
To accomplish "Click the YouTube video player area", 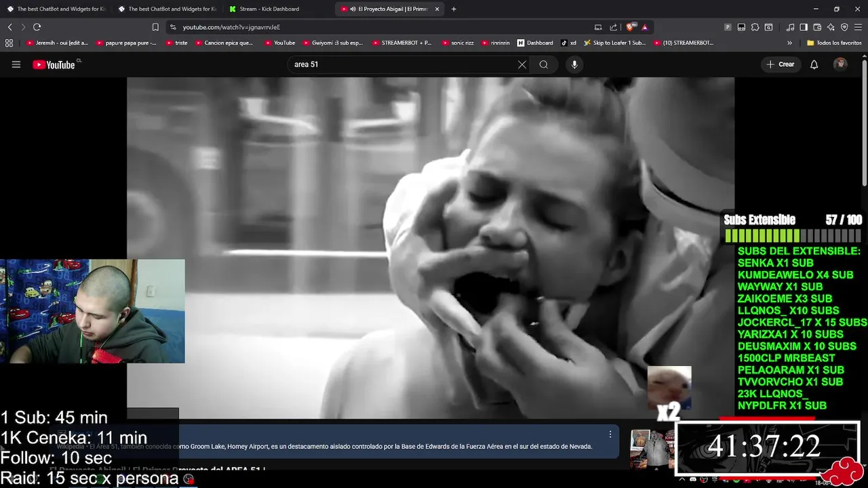I will pyautogui.click(x=430, y=248).
